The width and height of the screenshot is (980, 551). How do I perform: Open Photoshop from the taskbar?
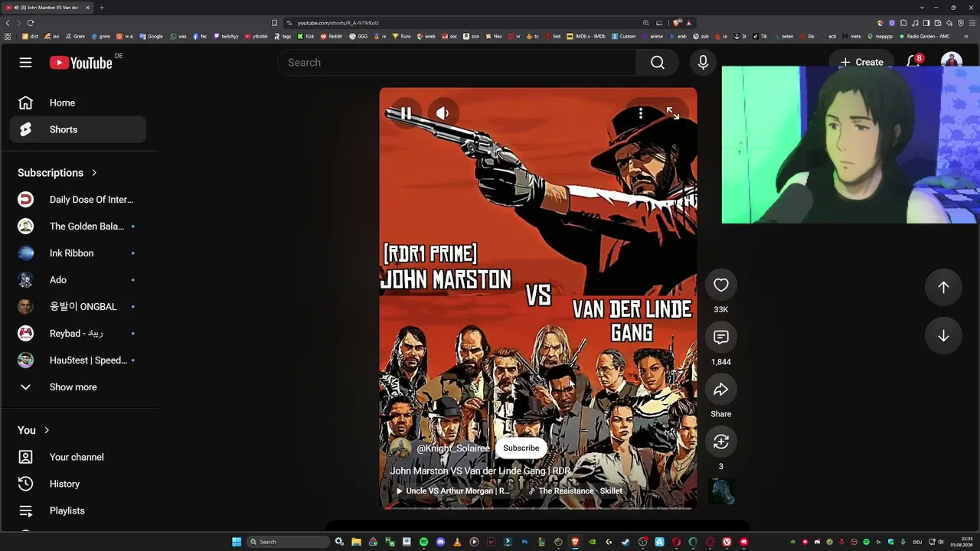524,542
